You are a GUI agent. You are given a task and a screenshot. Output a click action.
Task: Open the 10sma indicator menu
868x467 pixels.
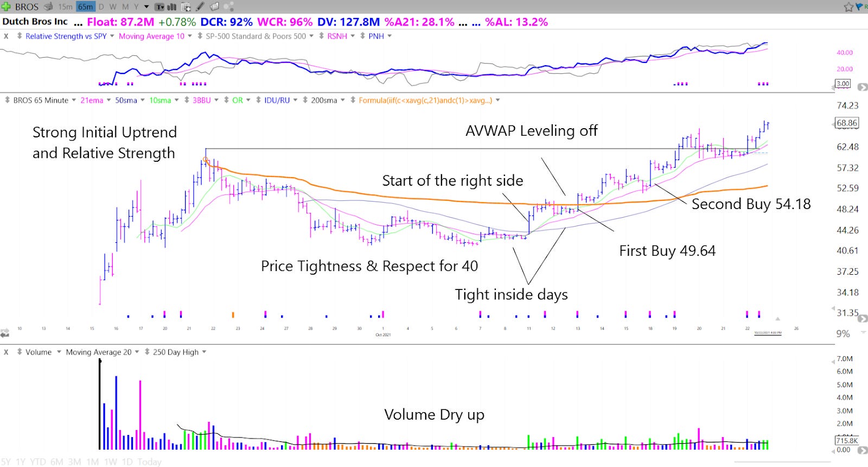pos(176,100)
